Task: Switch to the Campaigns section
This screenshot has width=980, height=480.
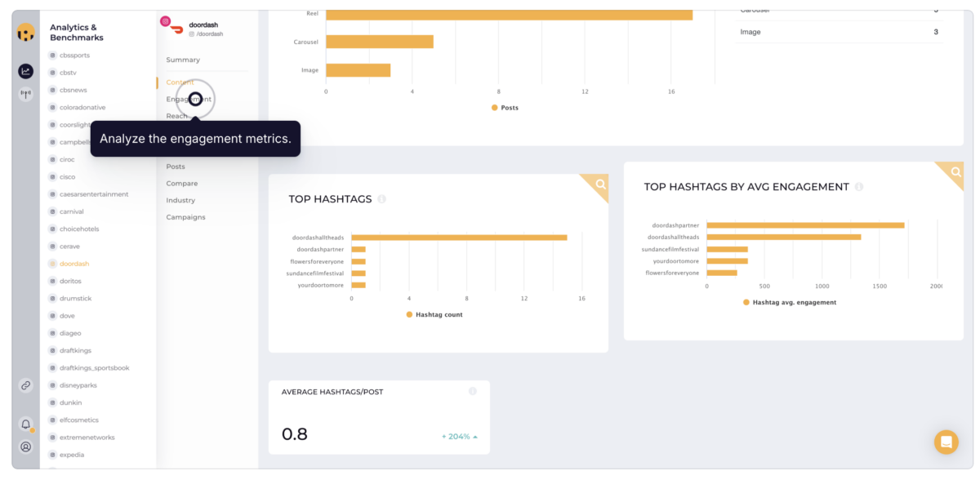Action: pyautogui.click(x=186, y=216)
